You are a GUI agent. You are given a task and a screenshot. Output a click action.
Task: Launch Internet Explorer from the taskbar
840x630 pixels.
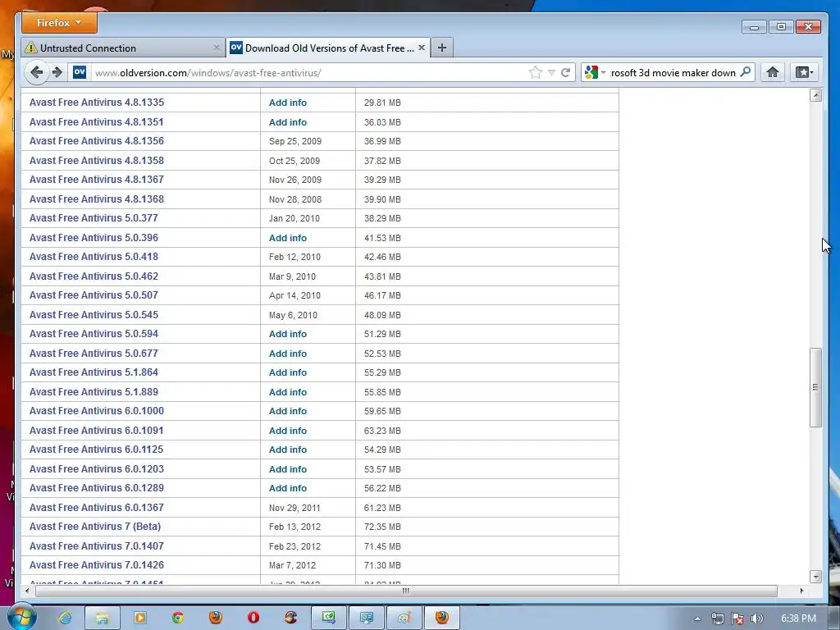pos(65,618)
